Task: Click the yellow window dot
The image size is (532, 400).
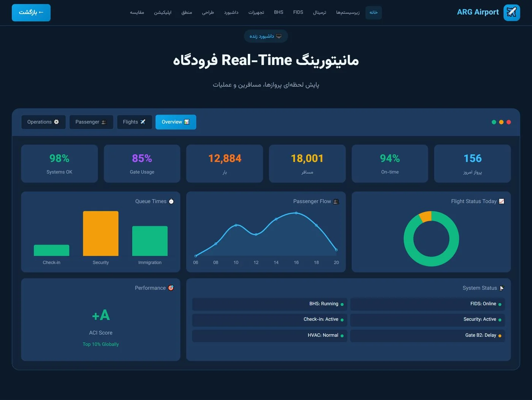Action: [501, 122]
